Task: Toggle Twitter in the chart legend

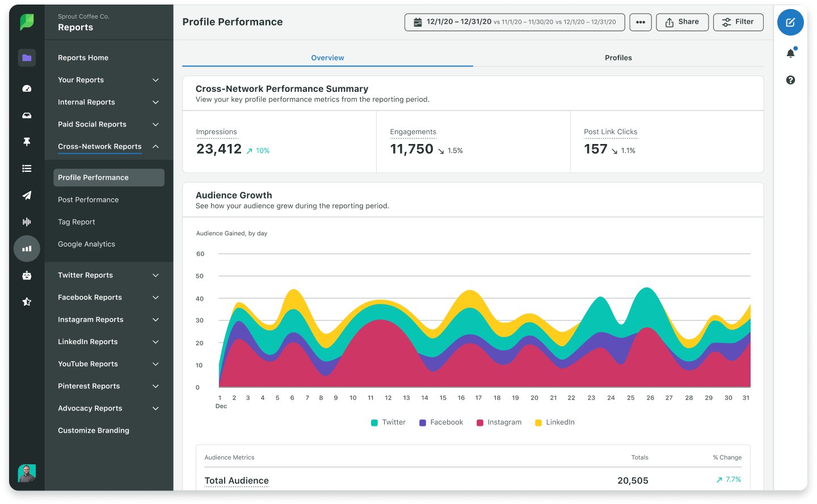Action: click(388, 422)
